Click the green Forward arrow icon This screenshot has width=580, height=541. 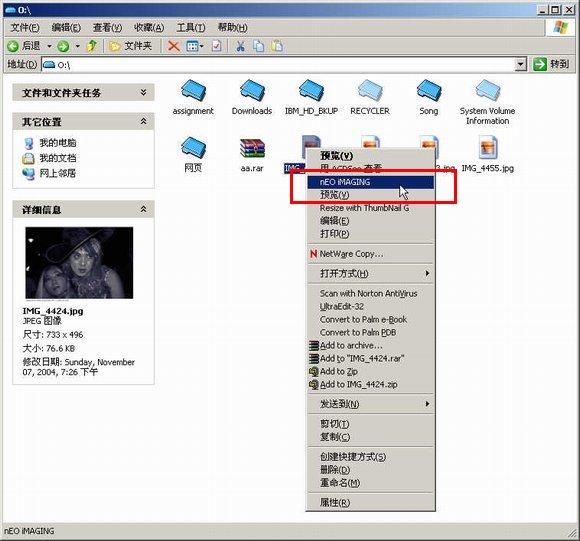pos(63,46)
